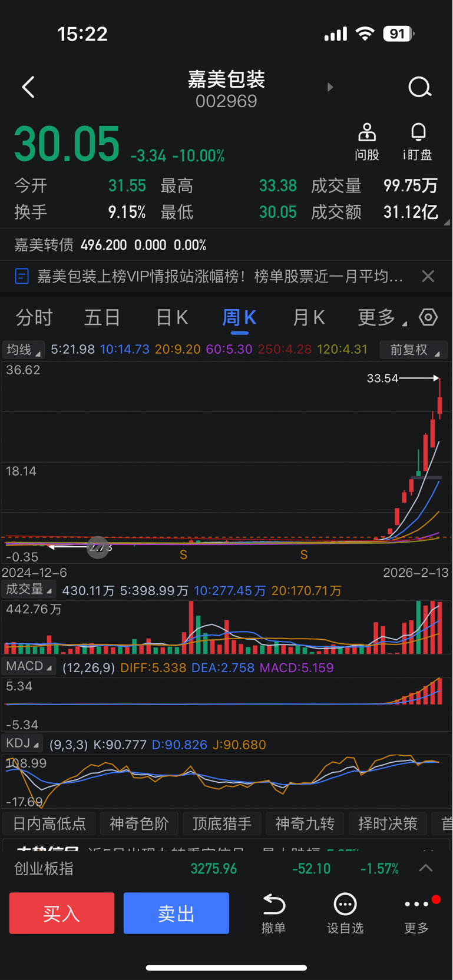Expand quote details corner triangle
This screenshot has height=980, width=453.
pos(447,222)
